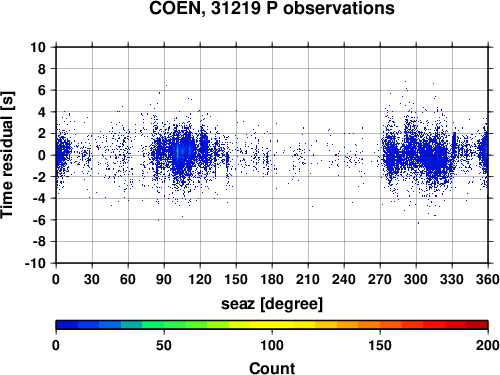The width and height of the screenshot is (500, 375).
Task: Click the y-axis tick label 0
Action: (x=42, y=155)
